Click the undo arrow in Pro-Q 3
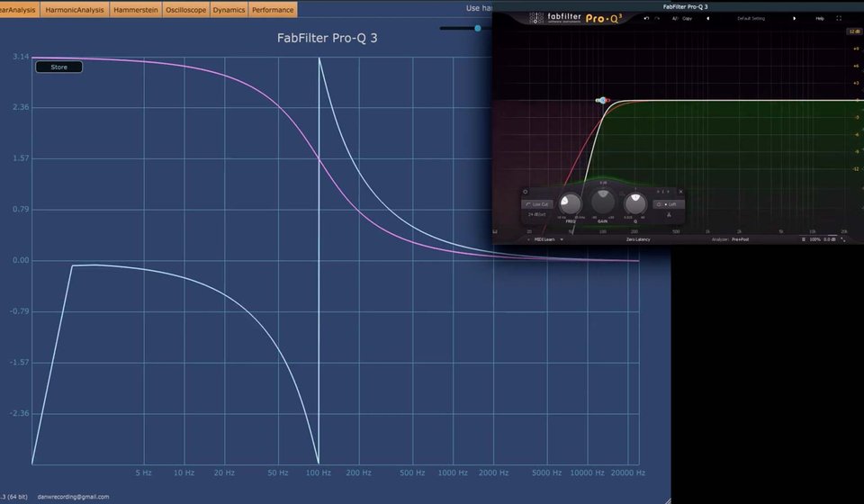Screen dimensions: 864x504 coord(646,18)
